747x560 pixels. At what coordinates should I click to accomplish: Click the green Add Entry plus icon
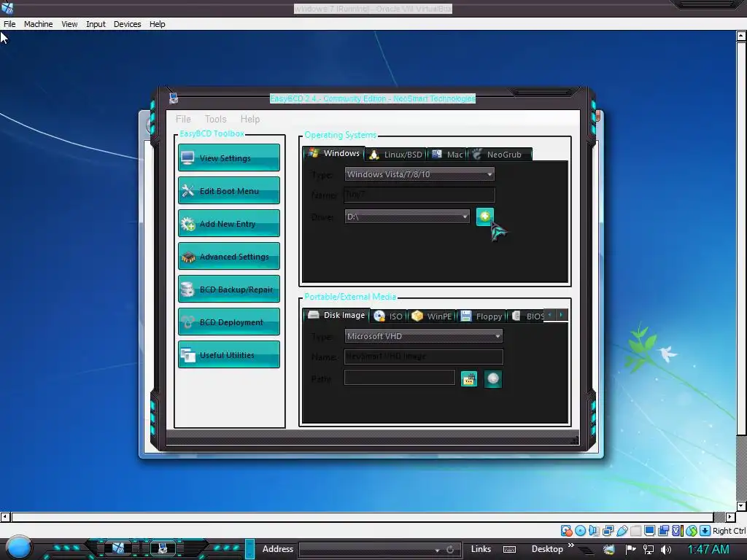[484, 217]
